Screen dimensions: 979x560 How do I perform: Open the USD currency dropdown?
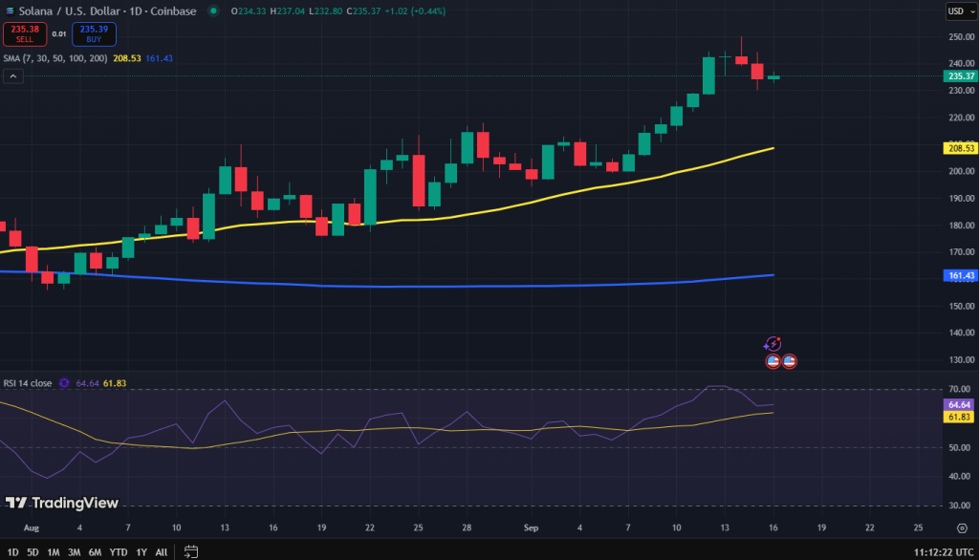960,11
